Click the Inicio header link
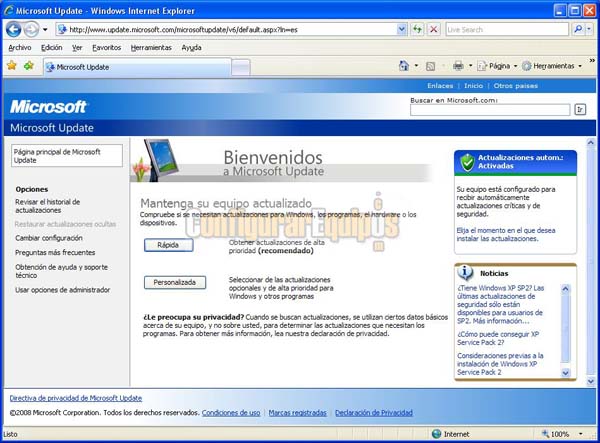This screenshot has width=600, height=443. click(x=473, y=86)
